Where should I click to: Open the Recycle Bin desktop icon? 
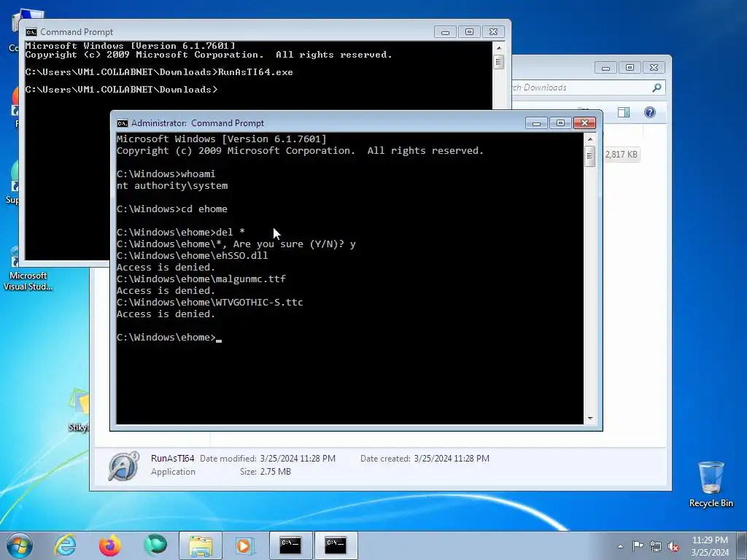[x=711, y=484]
